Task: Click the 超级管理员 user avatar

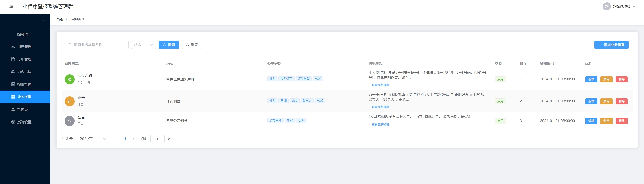Action: click(607, 6)
